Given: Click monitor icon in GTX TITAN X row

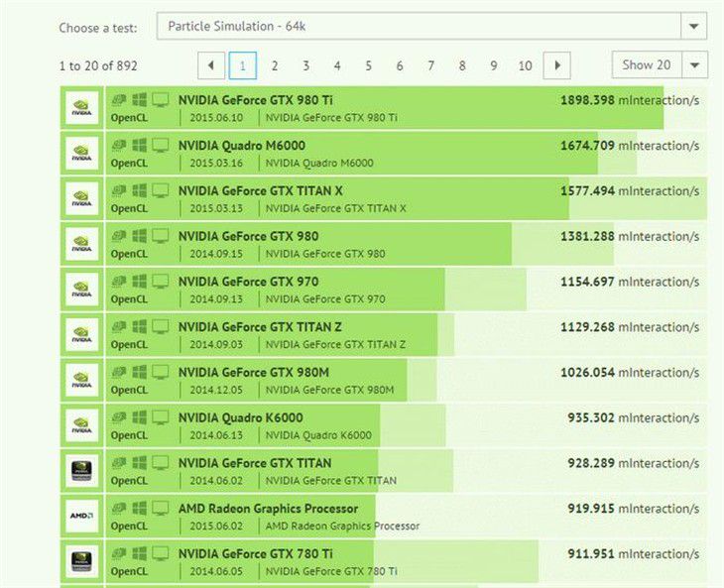Looking at the screenshot, I should coord(161,190).
